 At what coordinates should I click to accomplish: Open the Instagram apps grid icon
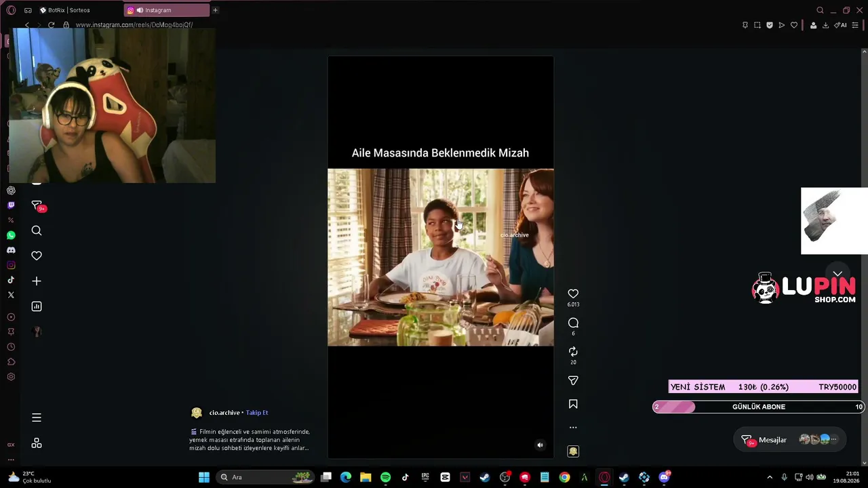tap(37, 443)
